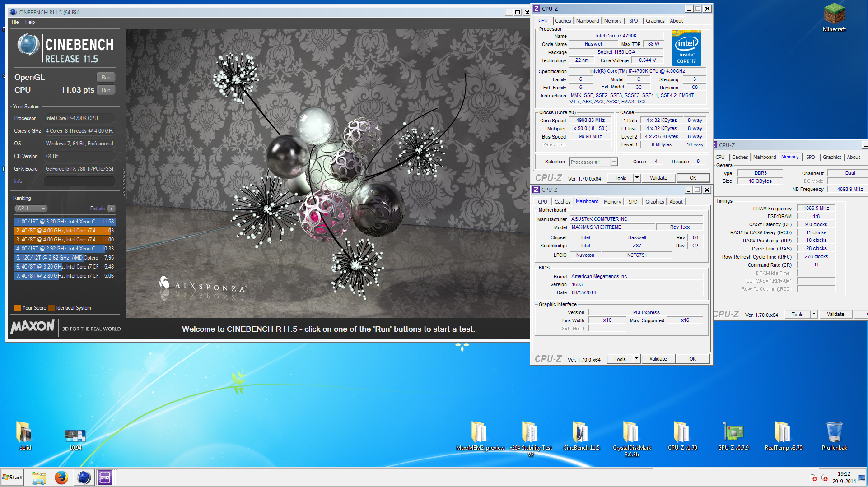
Task: Switch to CPU-Z from the taskbar
Action: (105, 478)
